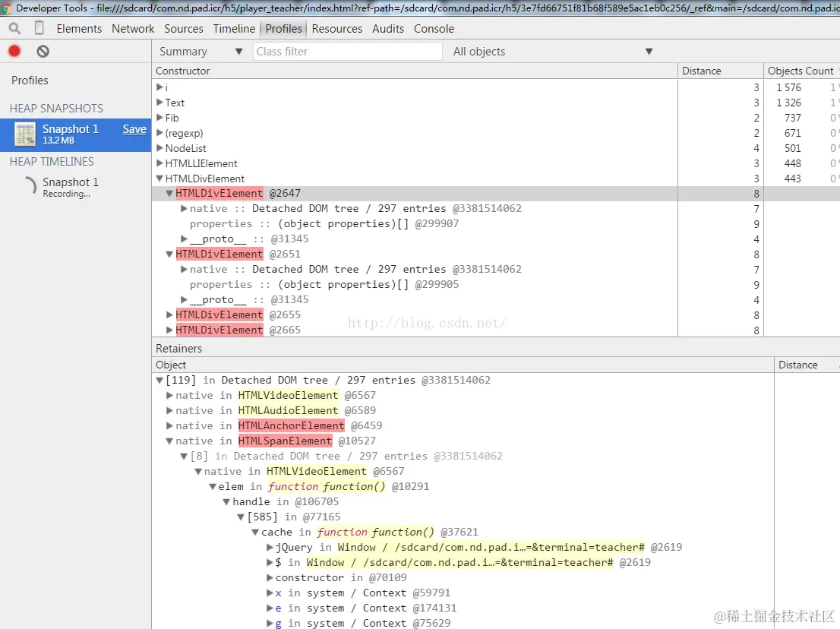Expand the HTMLAnchorElement @6459 retainer
Viewport: 840px width, 629px height.
pyautogui.click(x=169, y=425)
